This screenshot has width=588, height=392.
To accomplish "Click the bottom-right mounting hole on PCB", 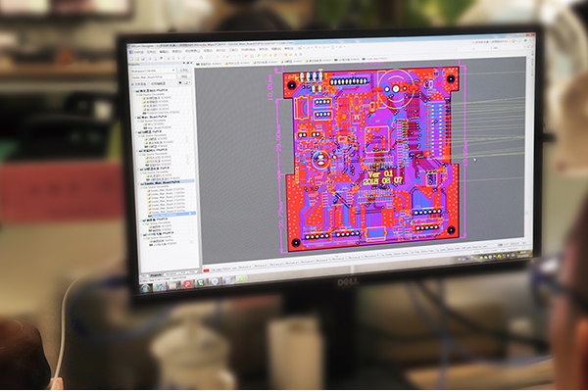I will [x=451, y=230].
